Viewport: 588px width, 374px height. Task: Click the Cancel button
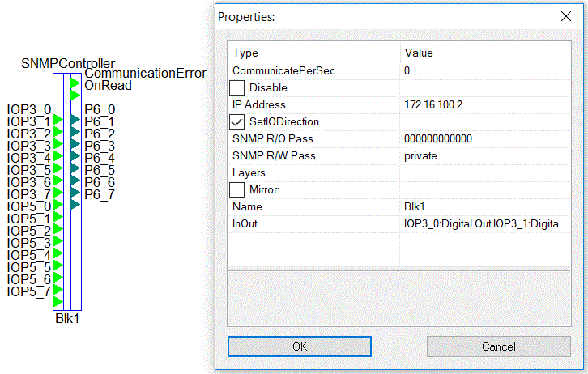tap(499, 346)
